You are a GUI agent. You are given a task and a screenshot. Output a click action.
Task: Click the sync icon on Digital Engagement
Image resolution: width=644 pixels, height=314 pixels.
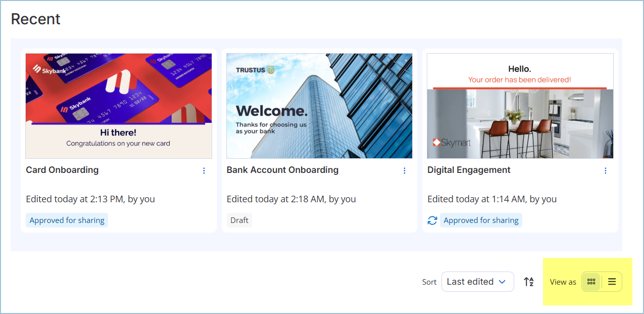click(x=432, y=220)
